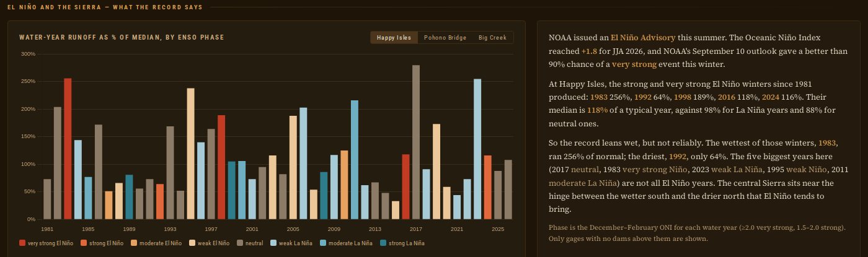The height and width of the screenshot is (257, 868).
Task: Click the '0%' y-axis label
Action: point(32,219)
